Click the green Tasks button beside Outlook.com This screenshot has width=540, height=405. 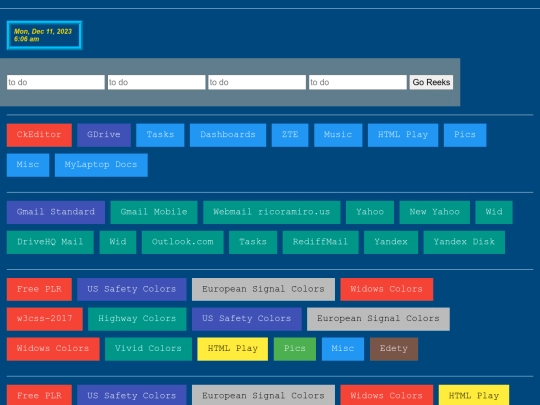(x=253, y=242)
